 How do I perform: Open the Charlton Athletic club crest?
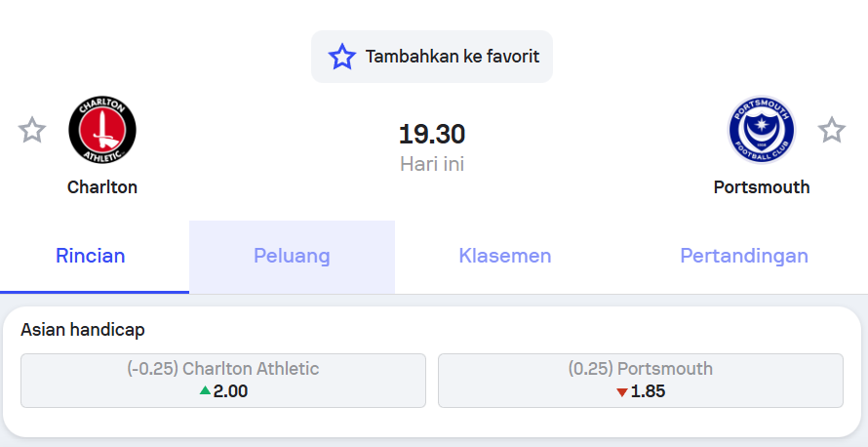(102, 130)
